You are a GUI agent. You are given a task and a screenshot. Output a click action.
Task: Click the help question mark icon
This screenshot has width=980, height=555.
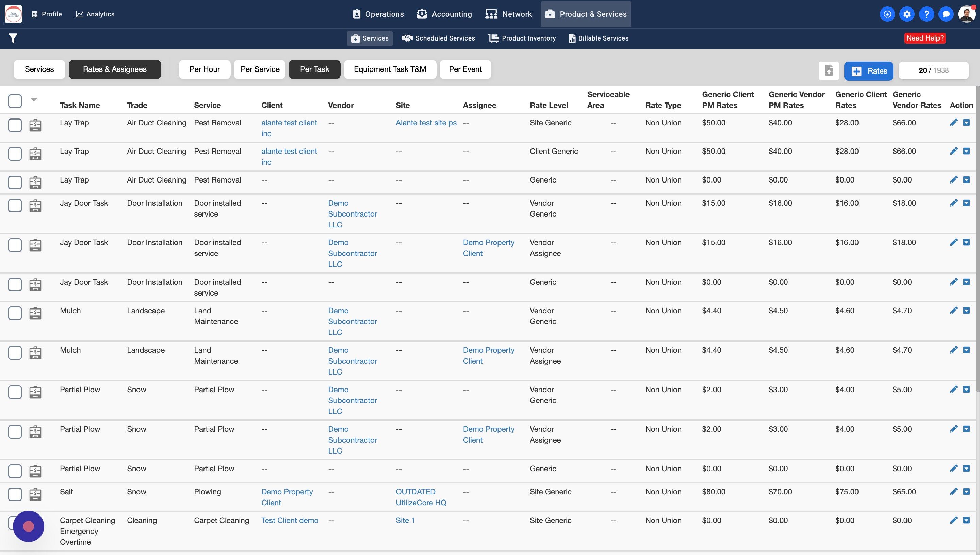[x=926, y=14]
